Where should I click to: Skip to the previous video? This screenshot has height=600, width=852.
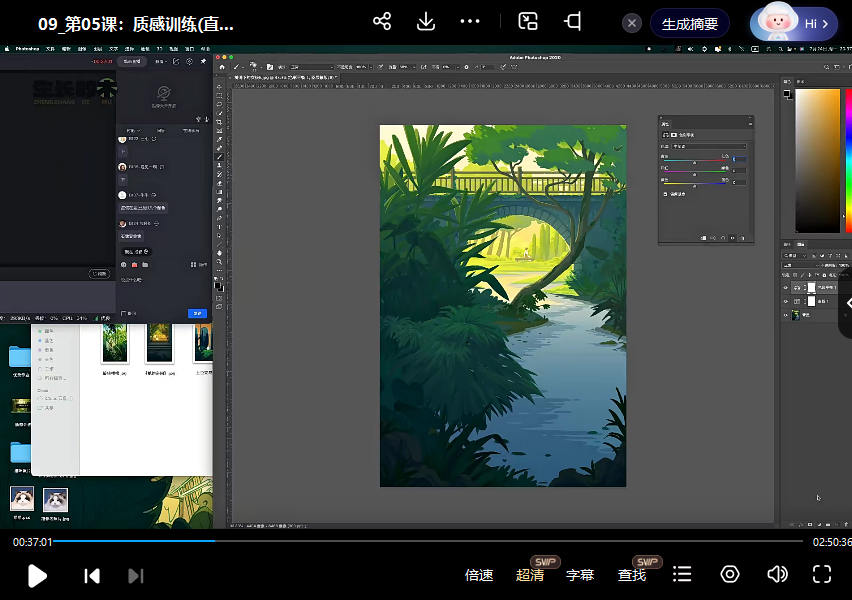[92, 575]
